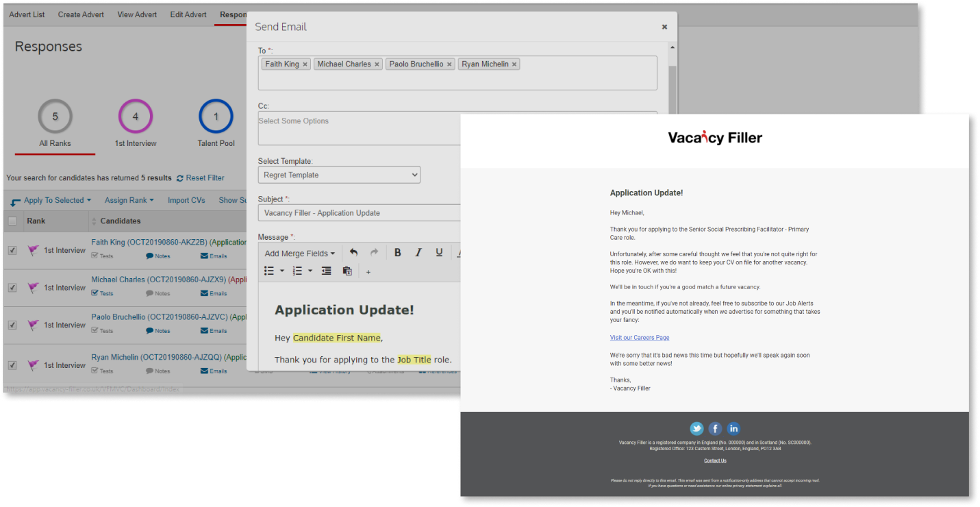Open the Select Template dropdown

(339, 175)
